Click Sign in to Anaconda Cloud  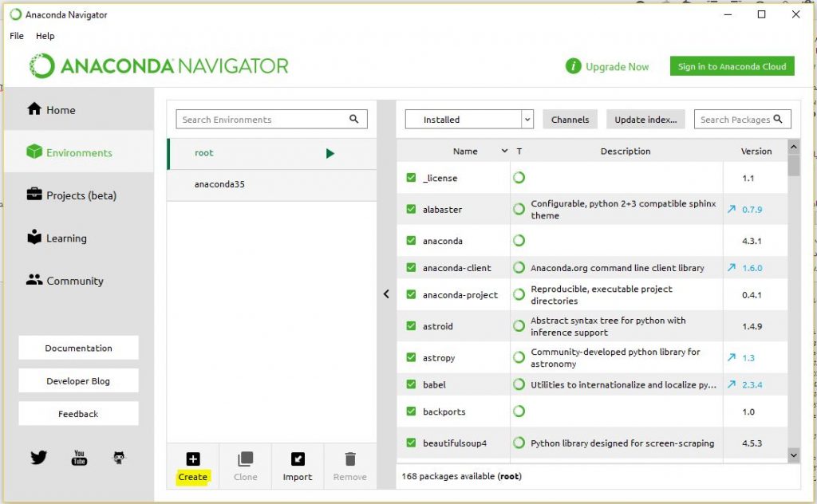tap(732, 67)
